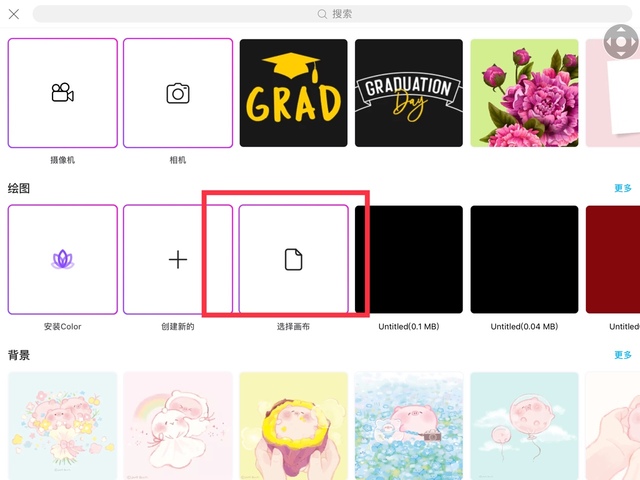The image size is (640, 480).
Task: Click 更多 next to the 绘图 section
Action: coord(622,188)
